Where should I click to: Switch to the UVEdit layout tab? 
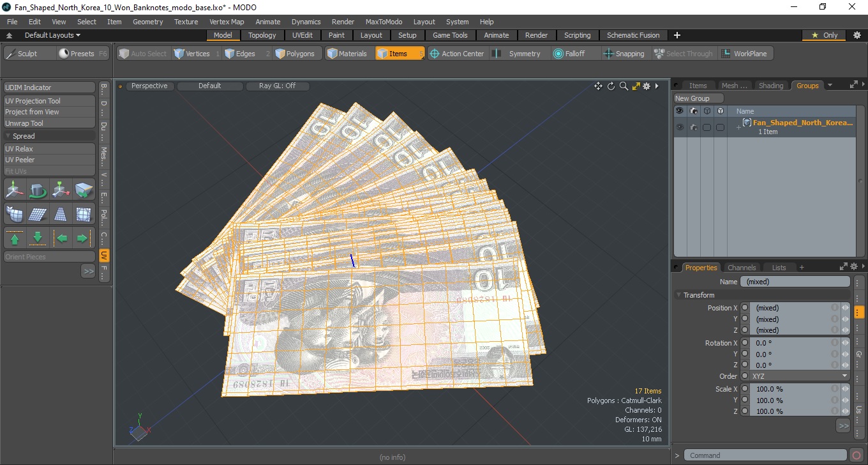click(303, 35)
